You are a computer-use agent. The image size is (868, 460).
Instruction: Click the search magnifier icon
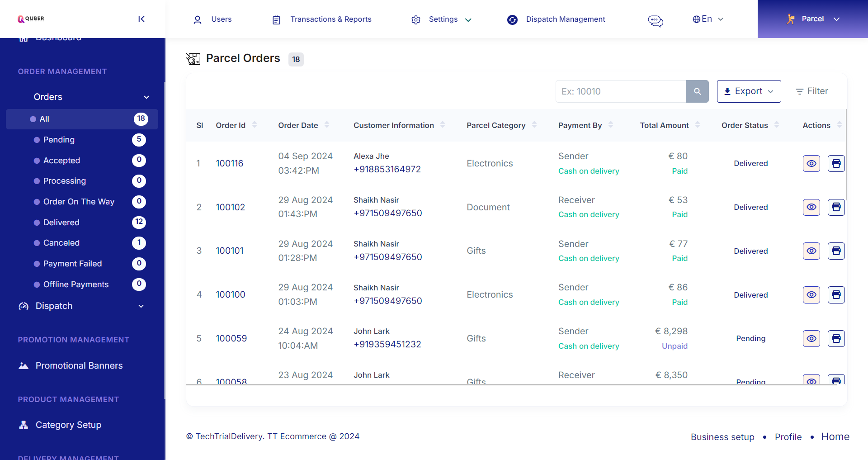(697, 91)
